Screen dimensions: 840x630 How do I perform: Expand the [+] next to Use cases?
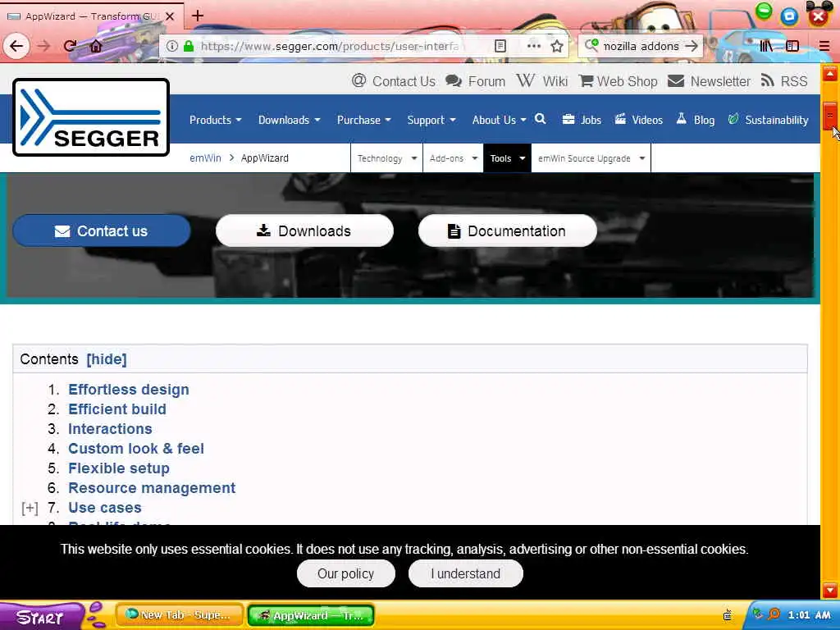tap(30, 508)
